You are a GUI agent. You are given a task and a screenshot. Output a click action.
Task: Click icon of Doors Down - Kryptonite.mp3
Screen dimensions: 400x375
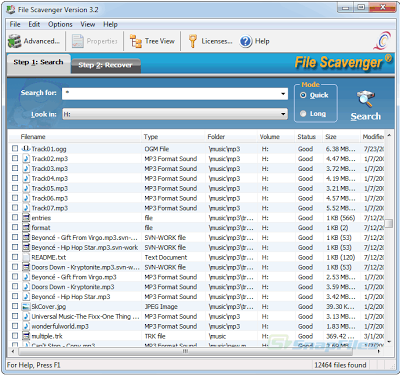[x=26, y=287]
